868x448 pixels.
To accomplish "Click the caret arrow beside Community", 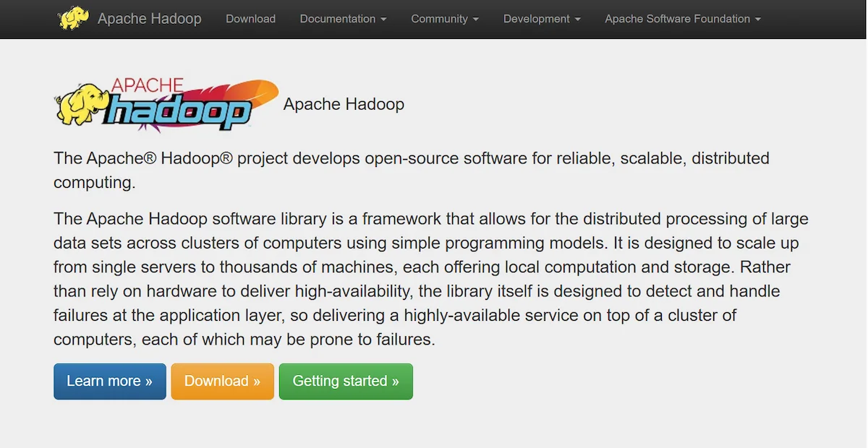I will coord(475,20).
